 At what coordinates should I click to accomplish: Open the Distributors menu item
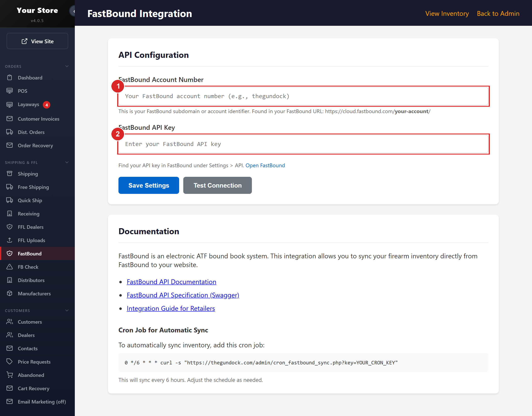pyautogui.click(x=38, y=280)
